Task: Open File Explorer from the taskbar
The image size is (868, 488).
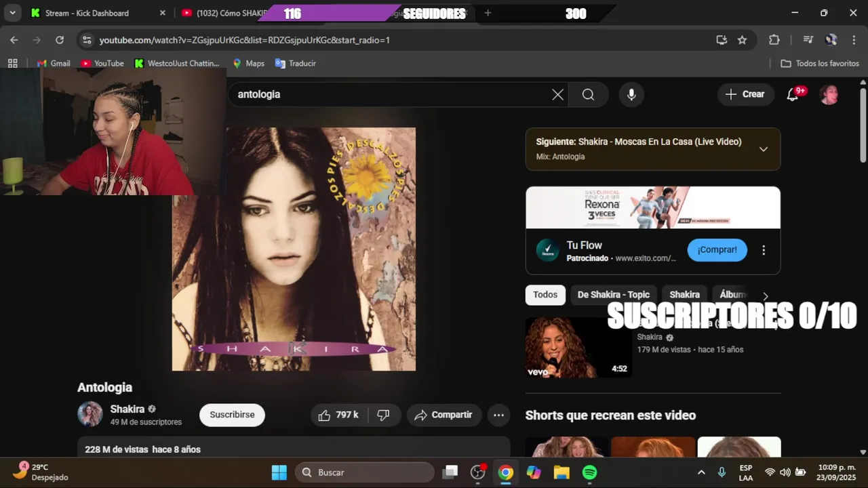Action: [561, 472]
